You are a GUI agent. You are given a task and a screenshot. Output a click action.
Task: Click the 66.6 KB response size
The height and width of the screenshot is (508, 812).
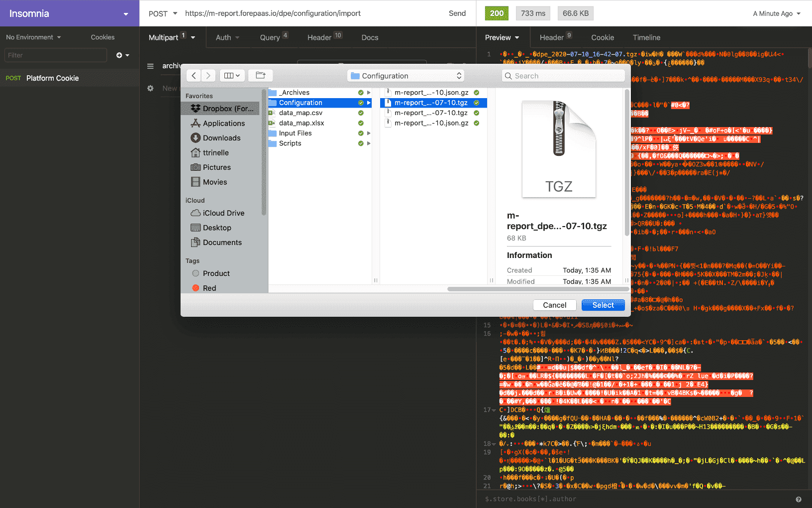coord(576,13)
